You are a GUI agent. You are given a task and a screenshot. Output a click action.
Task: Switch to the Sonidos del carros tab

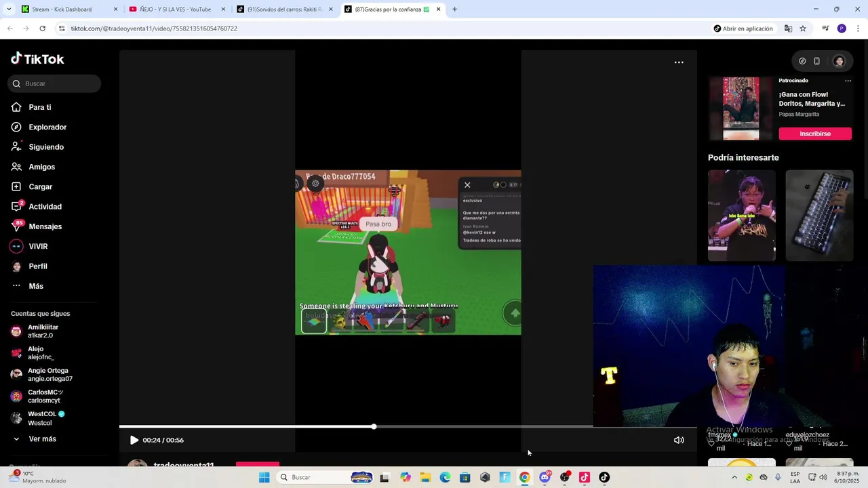click(x=284, y=9)
